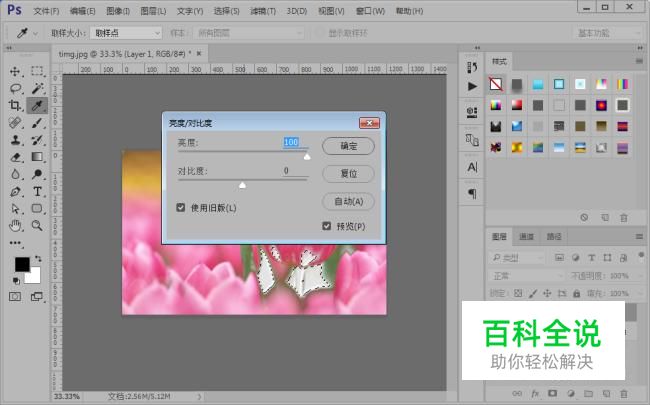The width and height of the screenshot is (650, 405).
Task: Select the Hand tool
Action: (x=15, y=225)
